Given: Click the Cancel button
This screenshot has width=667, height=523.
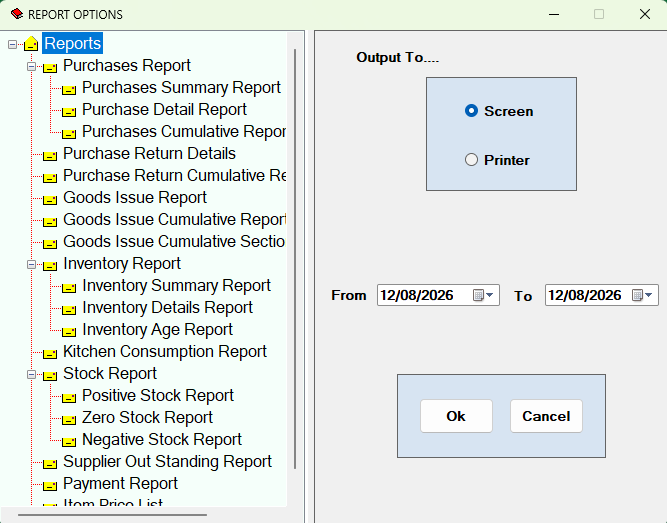Looking at the screenshot, I should (546, 416).
